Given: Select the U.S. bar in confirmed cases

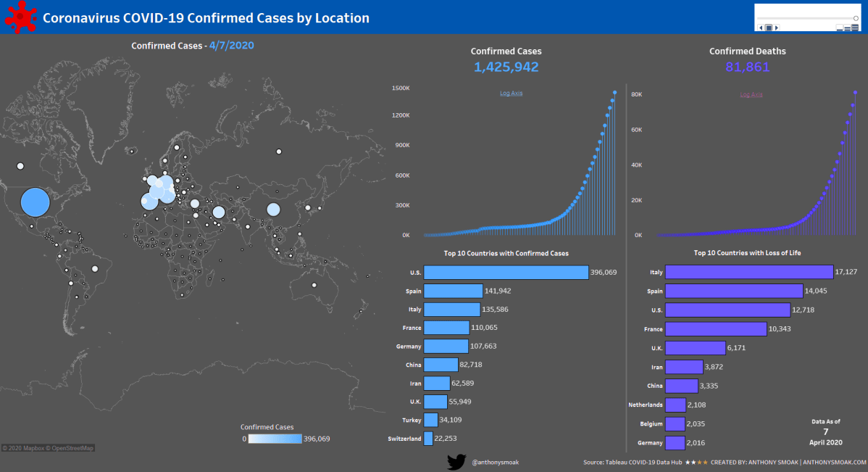Looking at the screenshot, I should 506,272.
